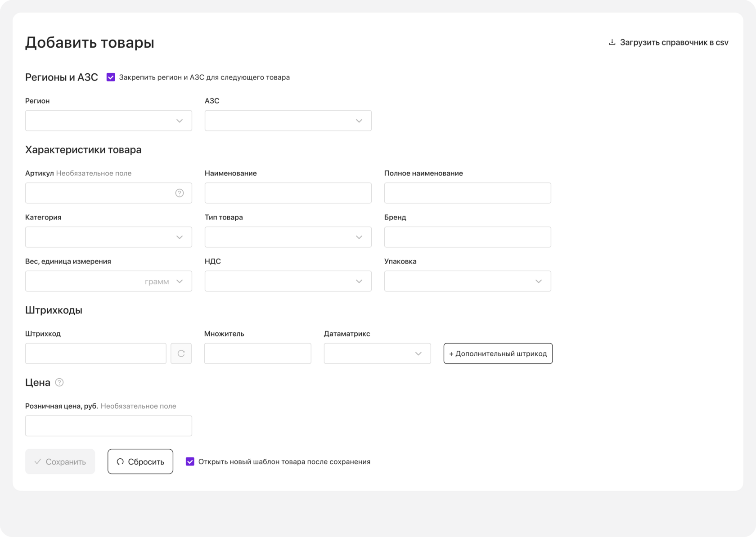The width and height of the screenshot is (756, 537).
Task: Click the help icon next to Цена
Action: pyautogui.click(x=59, y=382)
